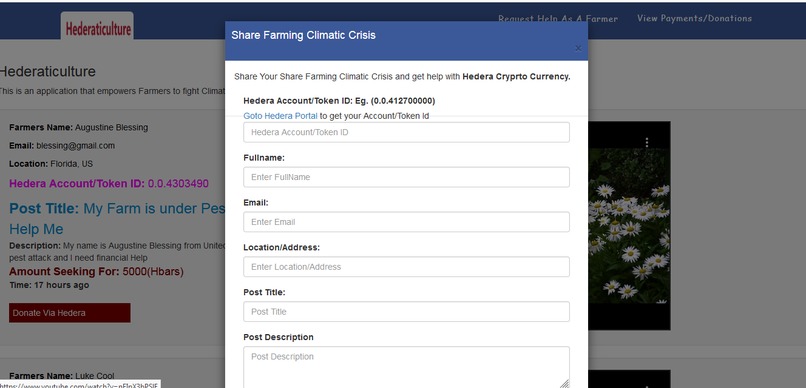This screenshot has height=388, width=806.
Task: Select the Hederaticulture page heading
Action: point(48,71)
